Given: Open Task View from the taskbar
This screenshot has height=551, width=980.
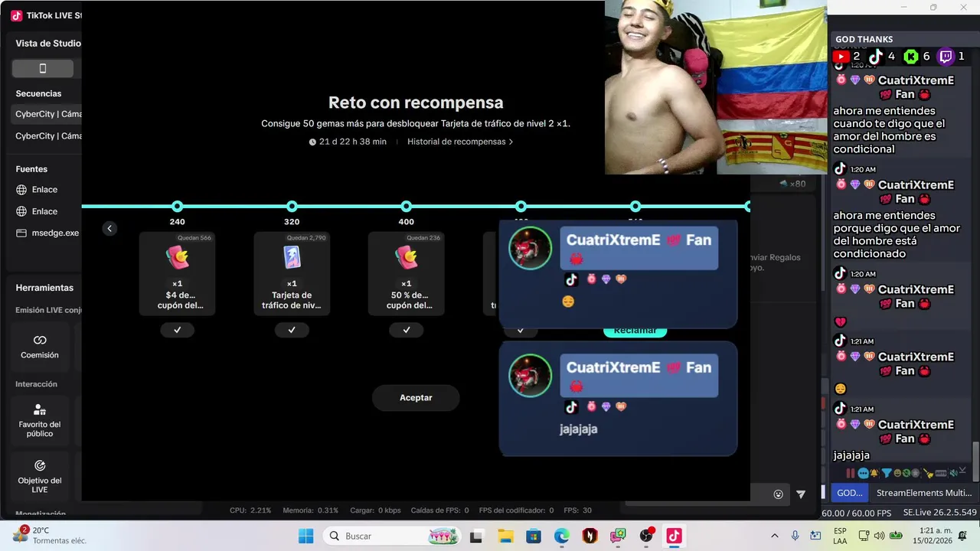Looking at the screenshot, I should click(476, 536).
